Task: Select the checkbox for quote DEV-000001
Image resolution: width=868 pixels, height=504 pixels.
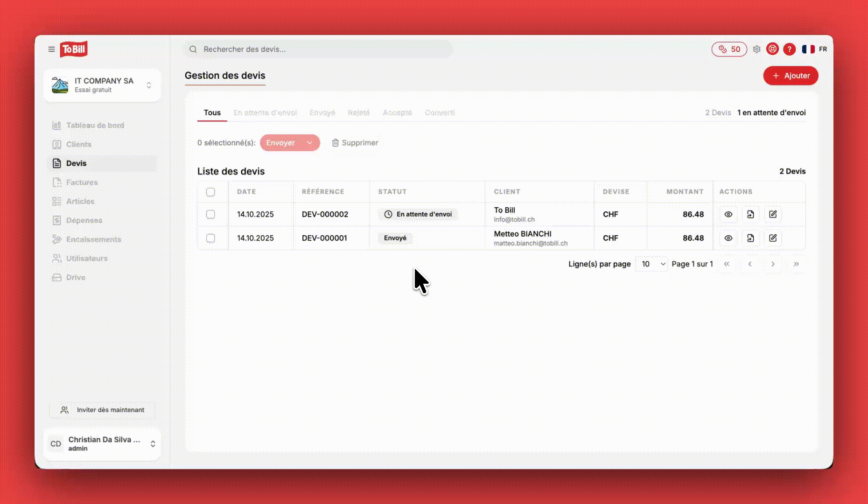Action: [x=210, y=238]
